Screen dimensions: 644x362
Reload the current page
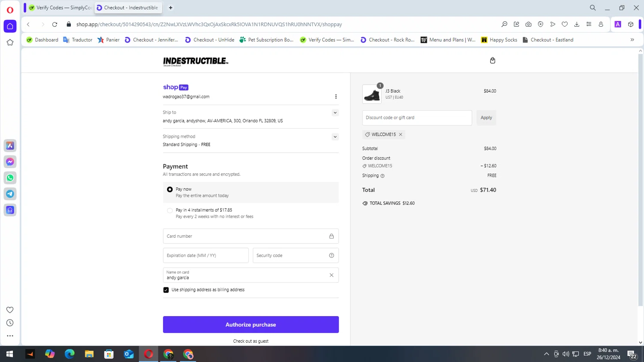tap(55, 24)
